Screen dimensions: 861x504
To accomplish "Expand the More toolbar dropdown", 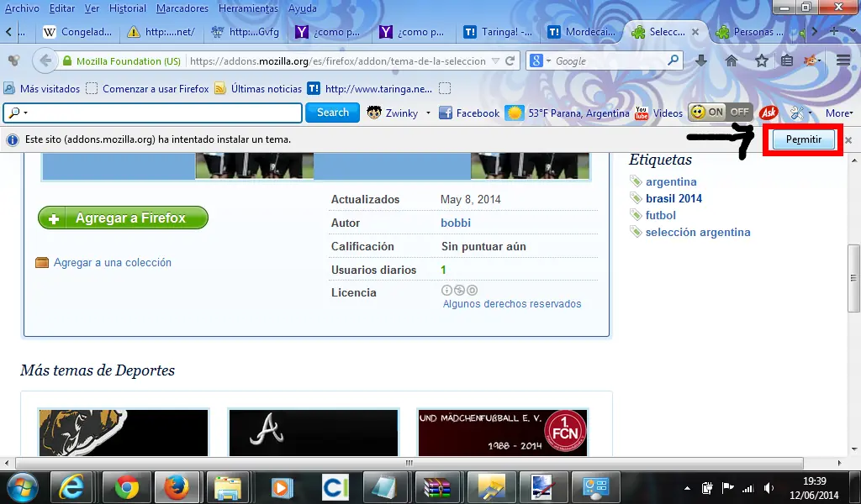I will (x=840, y=113).
